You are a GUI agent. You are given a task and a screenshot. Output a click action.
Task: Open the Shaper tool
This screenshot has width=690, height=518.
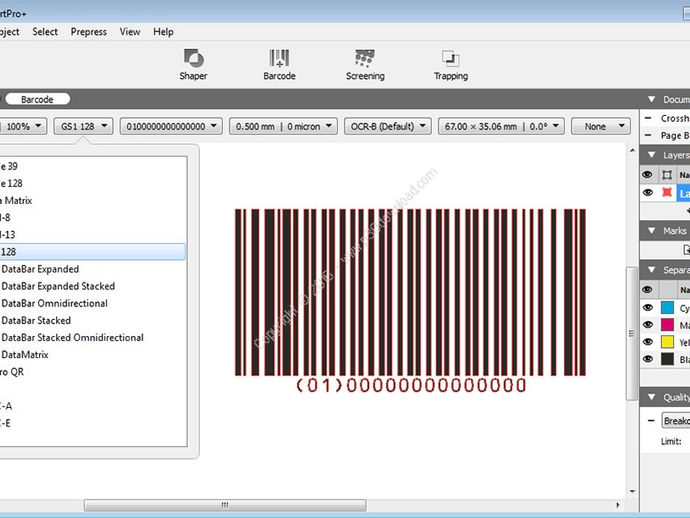coord(193,65)
